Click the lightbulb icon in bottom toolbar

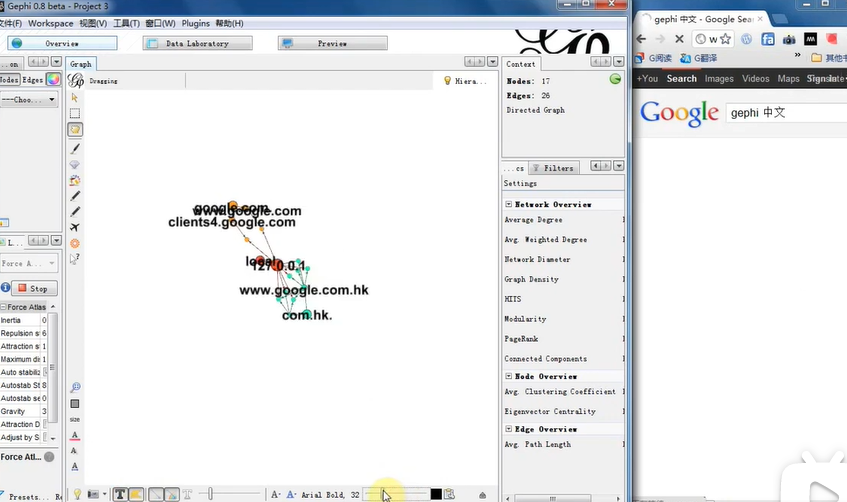(77, 494)
